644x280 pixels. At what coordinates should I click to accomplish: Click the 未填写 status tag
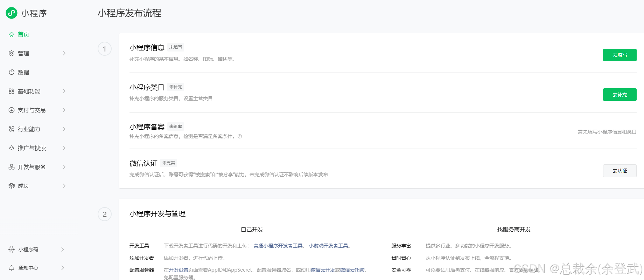pyautogui.click(x=176, y=47)
